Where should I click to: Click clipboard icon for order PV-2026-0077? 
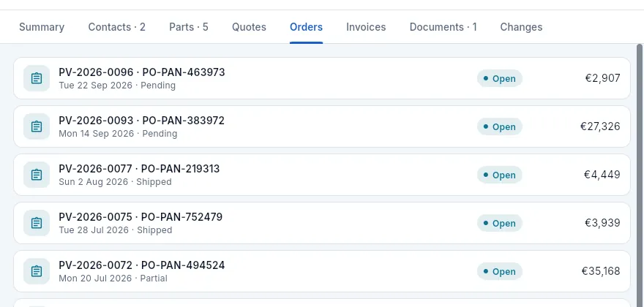(37, 175)
